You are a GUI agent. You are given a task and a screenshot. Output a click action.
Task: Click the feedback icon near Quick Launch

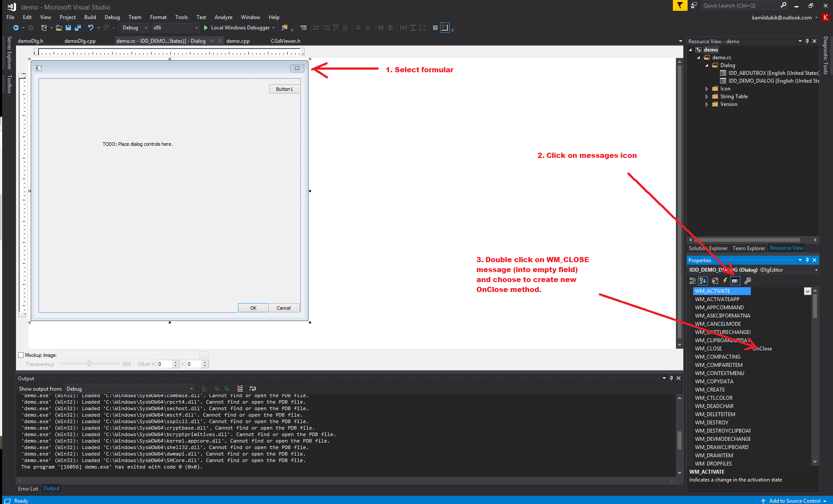[x=695, y=6]
